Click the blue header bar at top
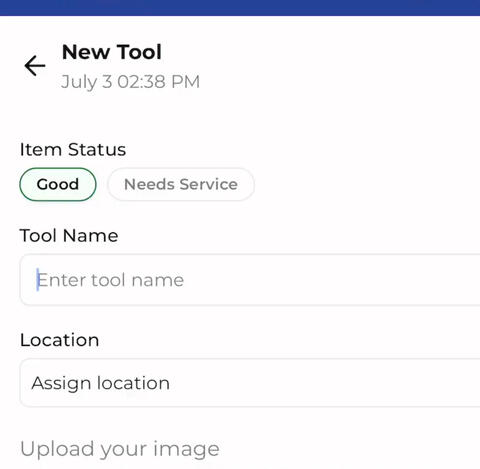This screenshot has width=480, height=469. coord(240,8)
